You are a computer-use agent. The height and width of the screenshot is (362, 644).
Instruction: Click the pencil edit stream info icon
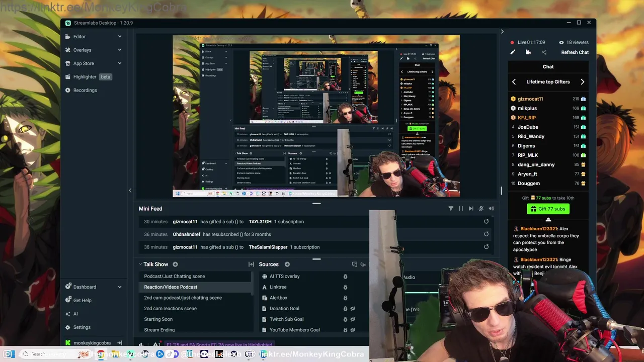tap(513, 52)
